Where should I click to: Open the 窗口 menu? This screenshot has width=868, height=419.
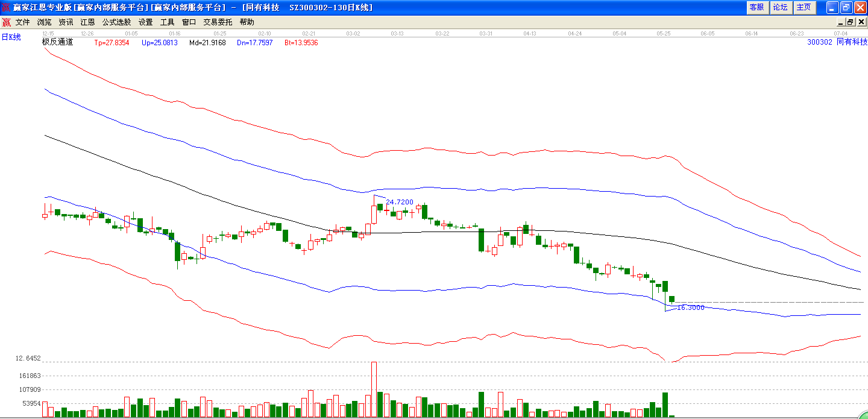pyautogui.click(x=189, y=22)
